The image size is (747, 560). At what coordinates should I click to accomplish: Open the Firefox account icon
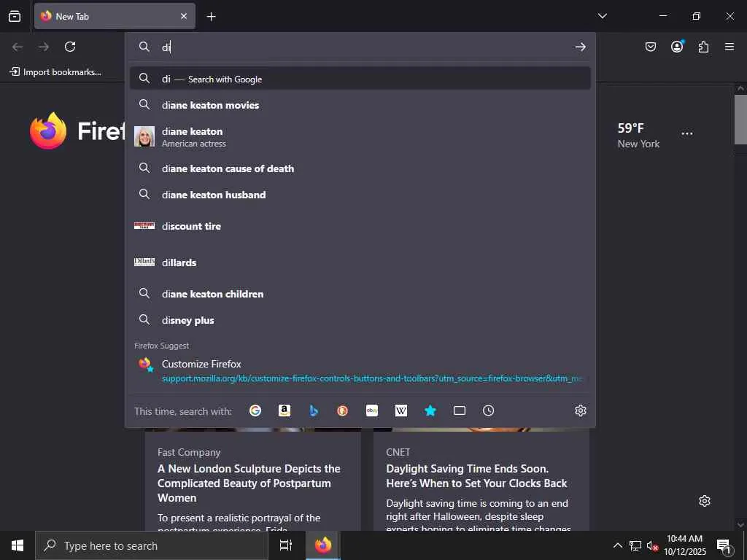click(x=677, y=47)
